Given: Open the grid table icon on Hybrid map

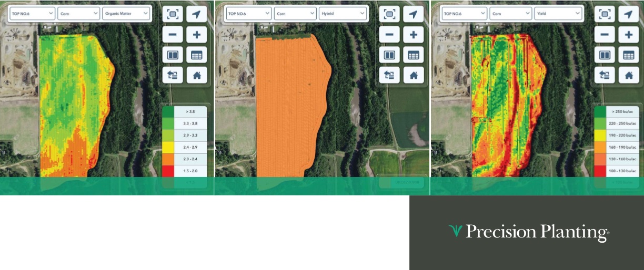Looking at the screenshot, I should (x=414, y=55).
